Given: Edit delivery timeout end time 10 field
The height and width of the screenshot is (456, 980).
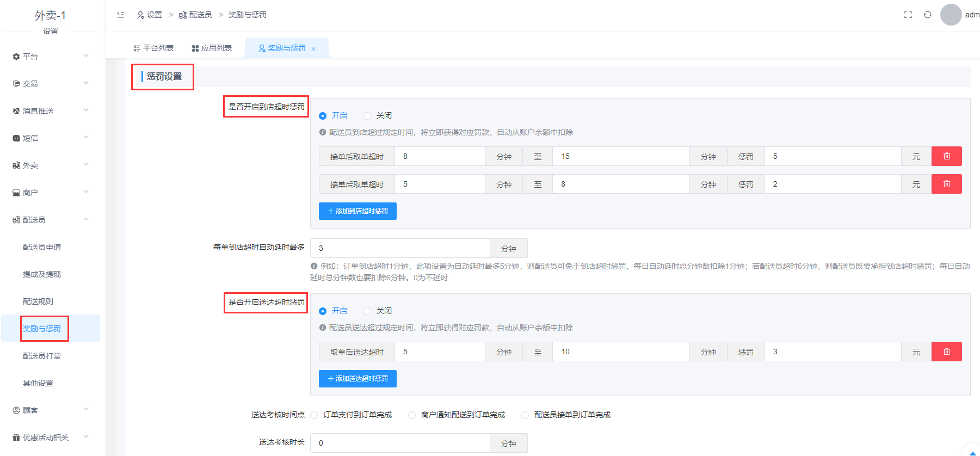Looking at the screenshot, I should pos(621,352).
